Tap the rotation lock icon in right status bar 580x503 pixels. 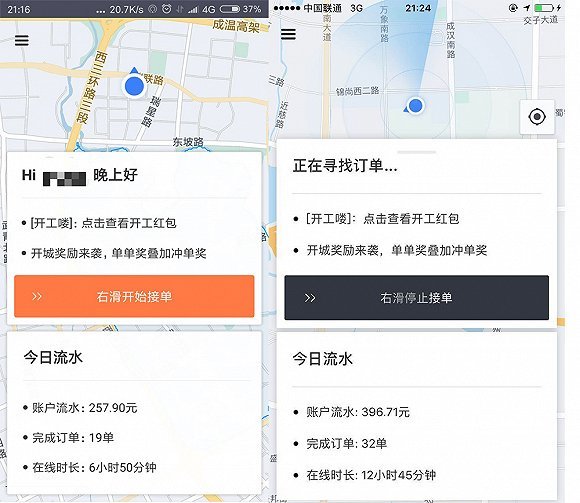point(513,8)
